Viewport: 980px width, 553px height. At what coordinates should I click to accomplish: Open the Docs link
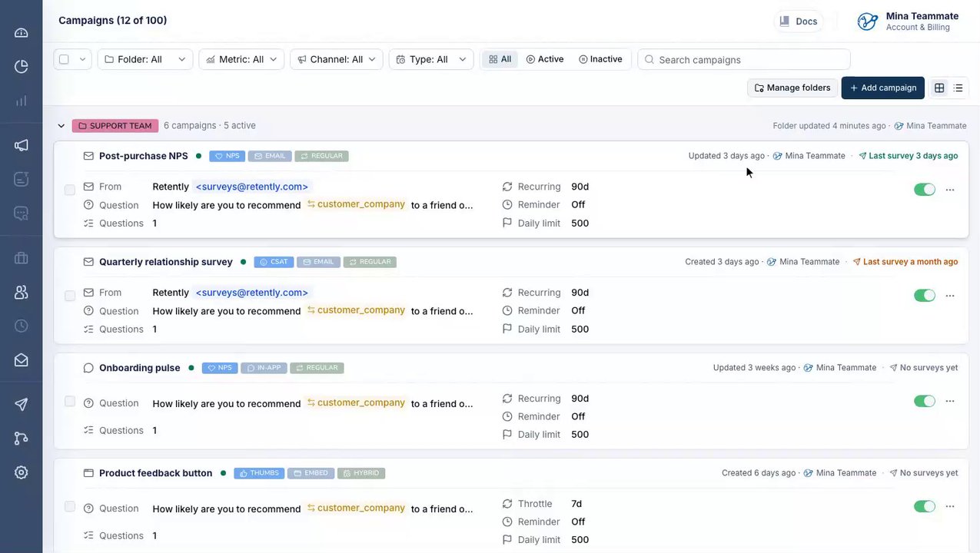point(799,22)
